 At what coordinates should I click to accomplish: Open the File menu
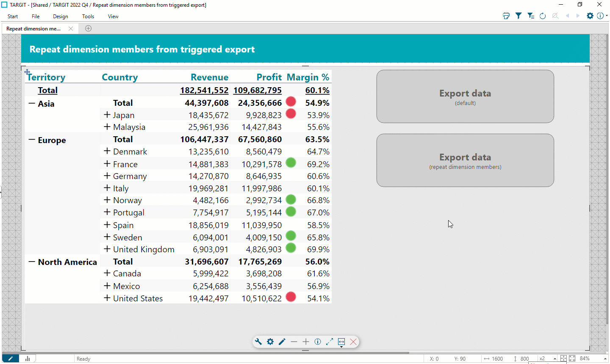(x=36, y=17)
